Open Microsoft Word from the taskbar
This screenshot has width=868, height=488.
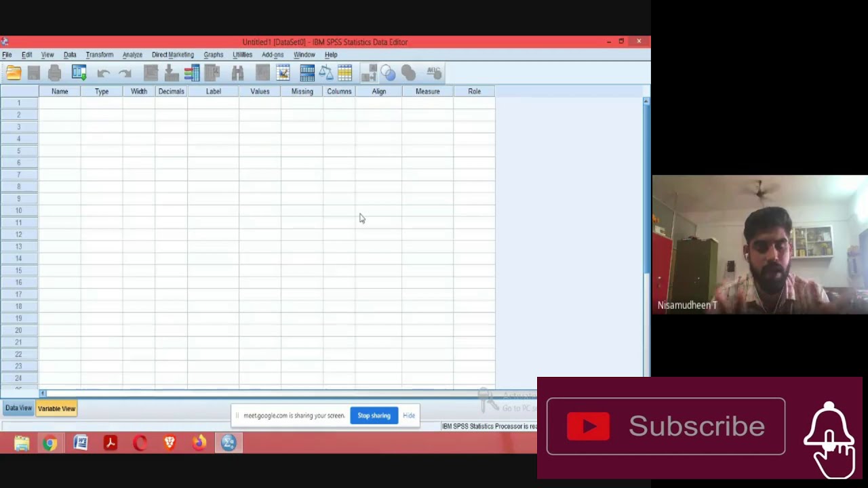(x=81, y=444)
